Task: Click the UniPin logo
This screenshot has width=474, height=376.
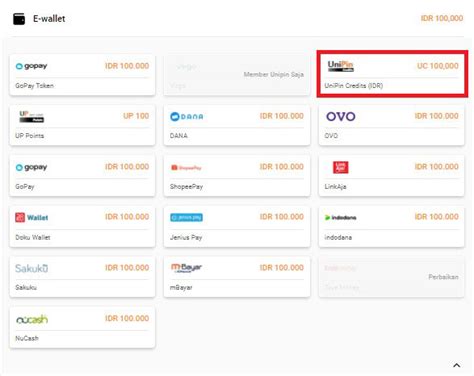Action: pos(340,66)
